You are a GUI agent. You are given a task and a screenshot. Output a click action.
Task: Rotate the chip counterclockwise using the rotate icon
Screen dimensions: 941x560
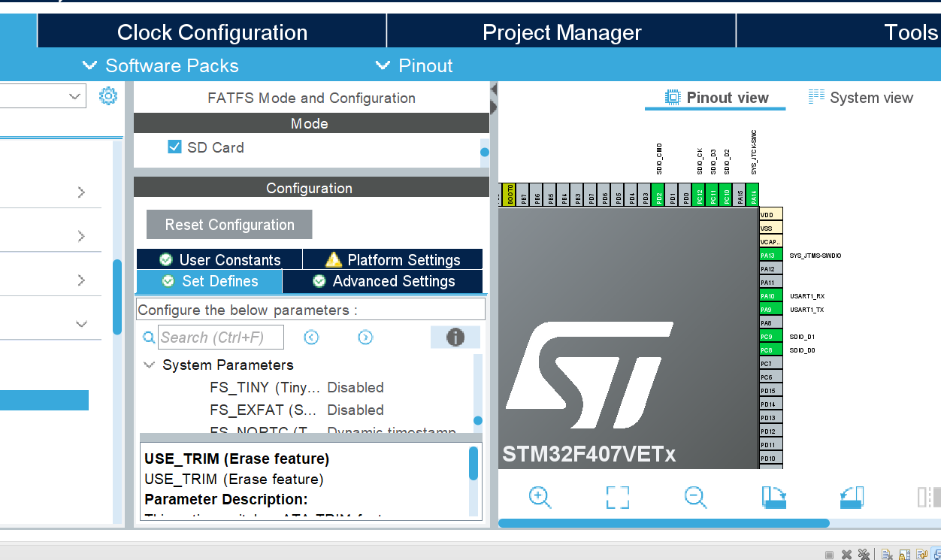[x=851, y=497]
